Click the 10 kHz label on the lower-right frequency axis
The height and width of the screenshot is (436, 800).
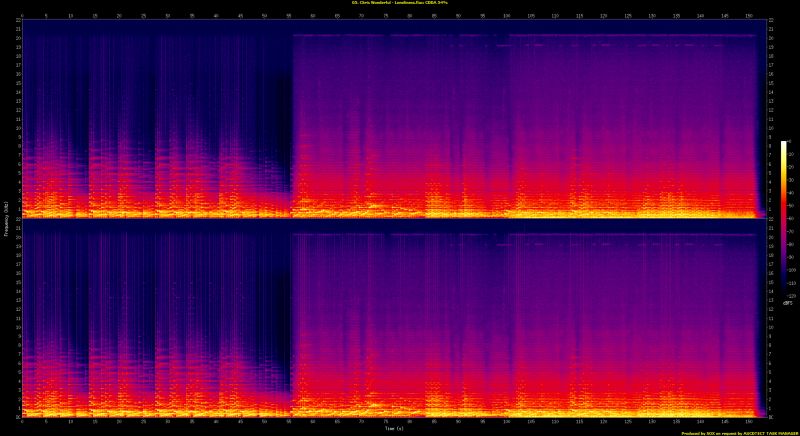pyautogui.click(x=769, y=328)
